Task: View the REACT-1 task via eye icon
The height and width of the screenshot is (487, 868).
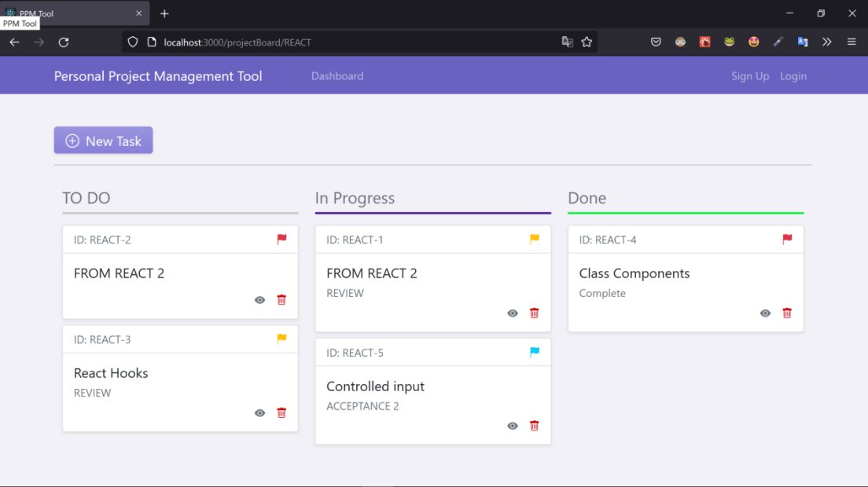Action: point(513,313)
